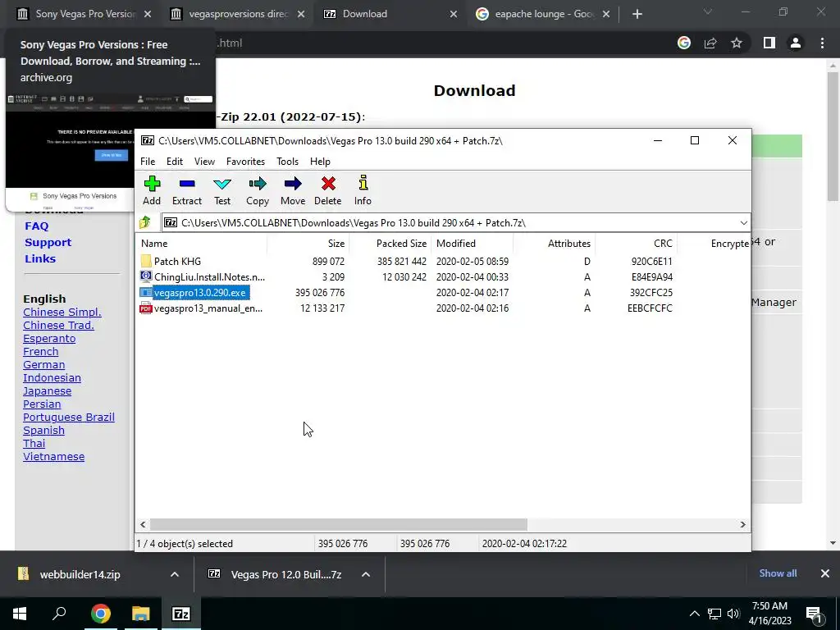This screenshot has width=840, height=630.
Task: Open the Tools menu in 7-Zip
Action: pyautogui.click(x=288, y=162)
